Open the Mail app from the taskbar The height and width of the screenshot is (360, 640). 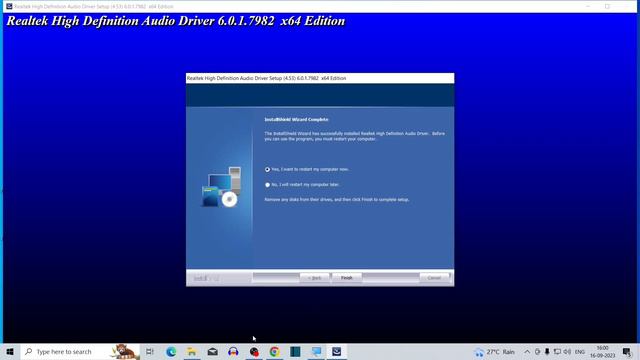212,351
